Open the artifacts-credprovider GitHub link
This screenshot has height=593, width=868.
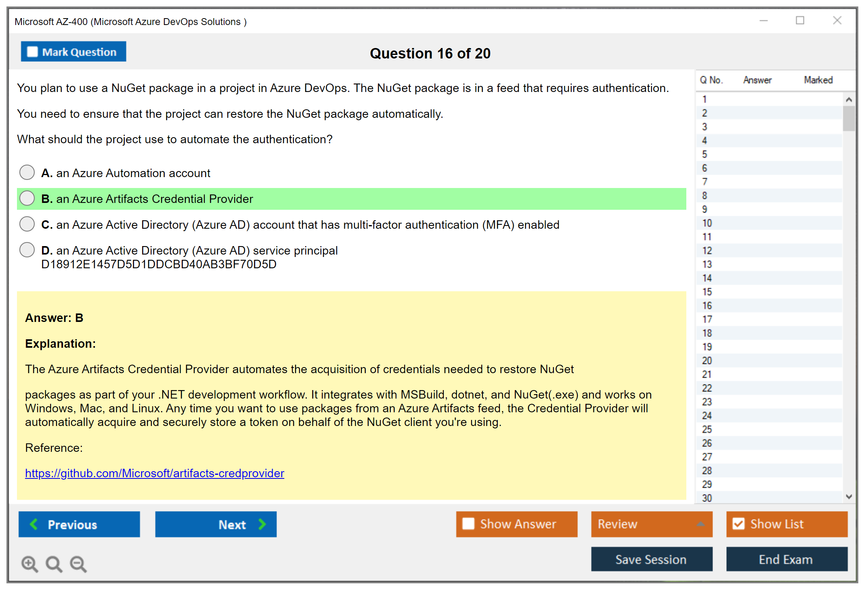point(155,473)
